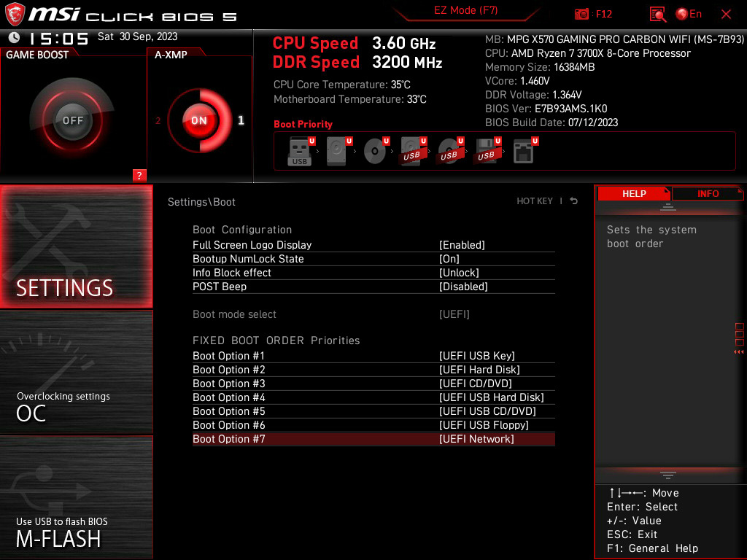This screenshot has width=747, height=560.
Task: Open Boot Option #4 [UEFI USB Hard Disk] value
Action: [x=491, y=397]
